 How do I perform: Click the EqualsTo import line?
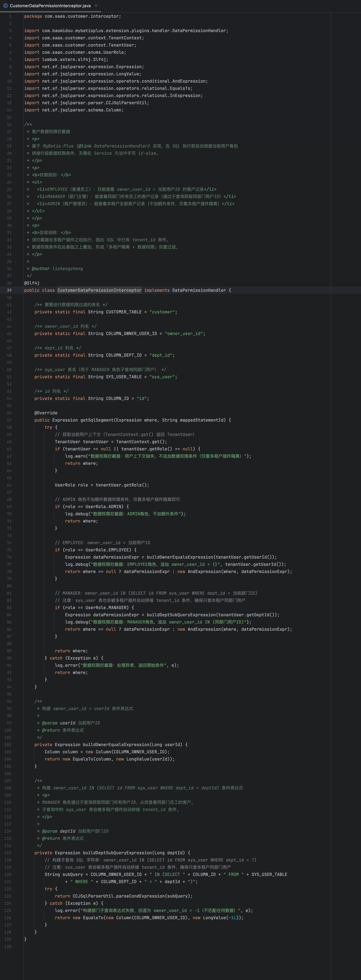point(108,89)
